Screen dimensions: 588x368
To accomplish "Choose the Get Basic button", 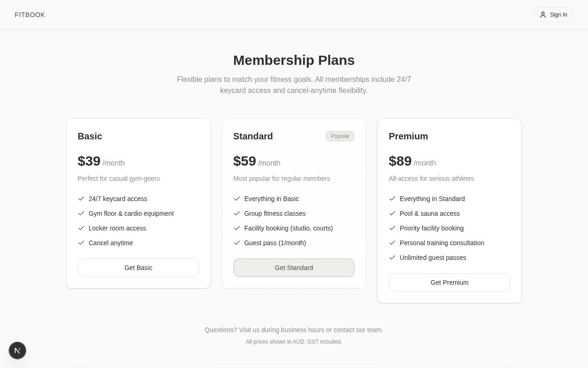I will [138, 268].
